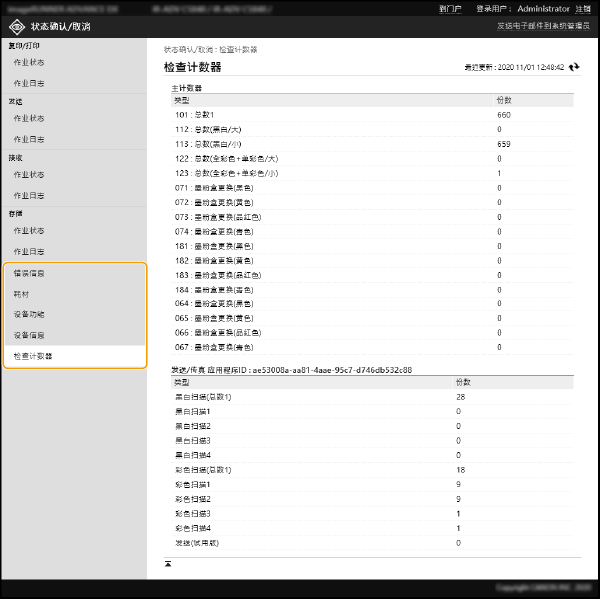600x599 pixels.
Task: Select 作业状态 under 存储 section
Action: pyautogui.click(x=28, y=231)
